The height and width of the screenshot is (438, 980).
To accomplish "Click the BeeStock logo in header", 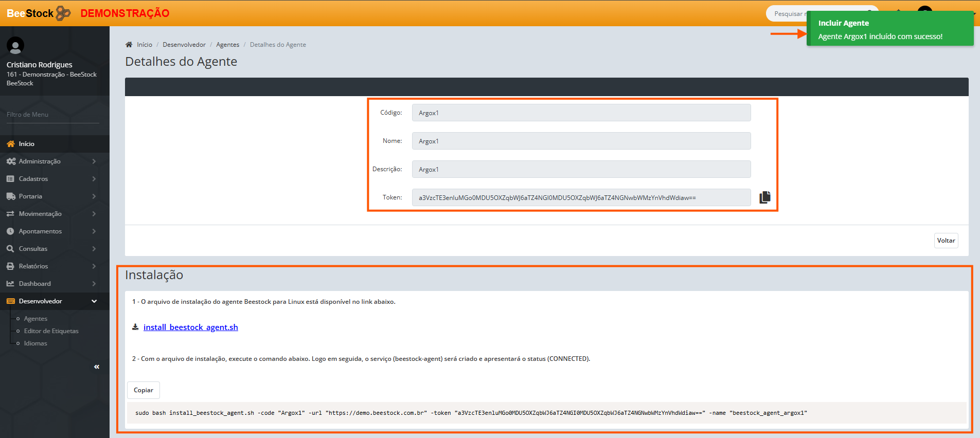I will pos(39,13).
